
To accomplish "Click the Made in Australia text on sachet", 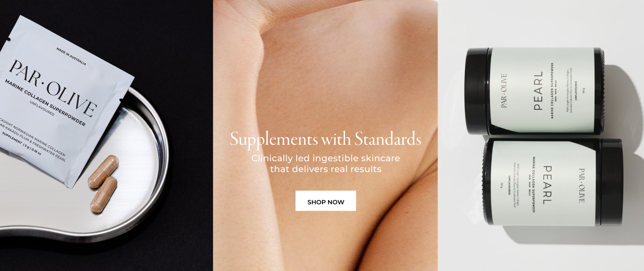I will point(71,57).
